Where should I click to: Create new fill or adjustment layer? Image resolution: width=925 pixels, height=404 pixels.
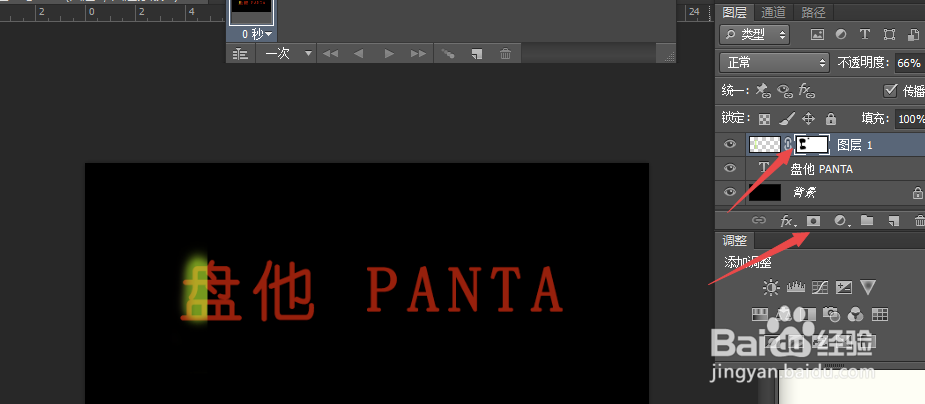tap(841, 221)
